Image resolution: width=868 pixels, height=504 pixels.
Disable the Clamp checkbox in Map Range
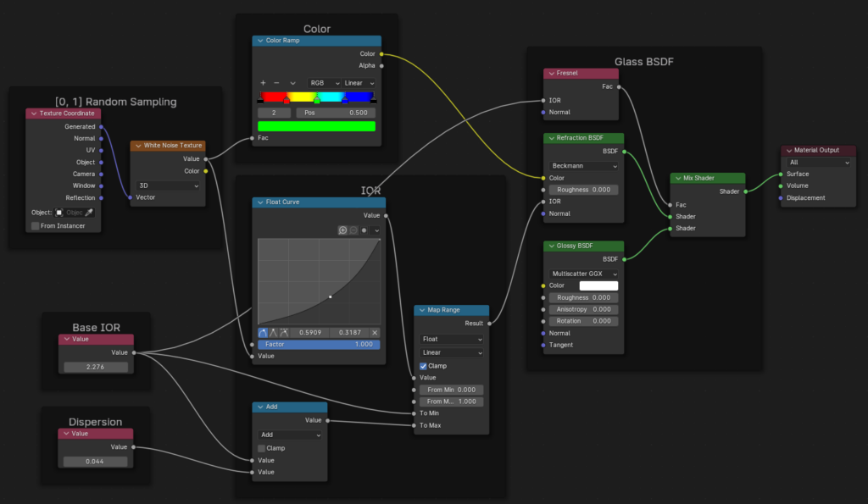424,366
